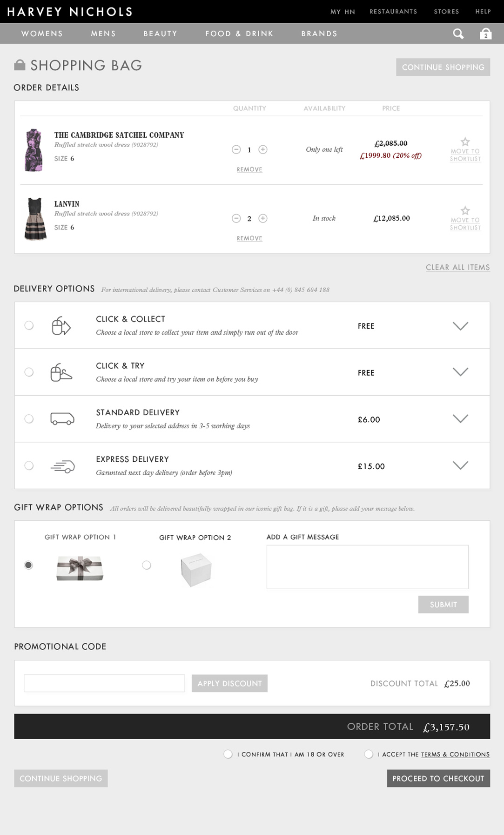Increase quantity of Cambridge Satchel item
This screenshot has height=835, width=504.
[x=263, y=149]
